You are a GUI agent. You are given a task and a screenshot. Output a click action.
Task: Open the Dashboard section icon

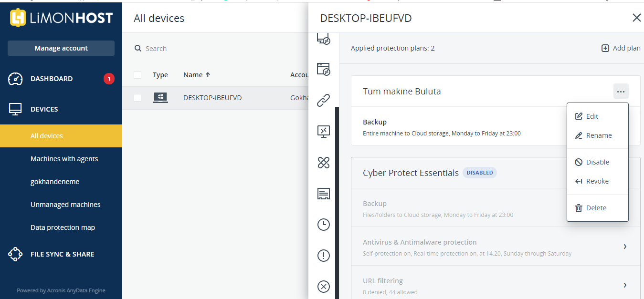pos(15,79)
